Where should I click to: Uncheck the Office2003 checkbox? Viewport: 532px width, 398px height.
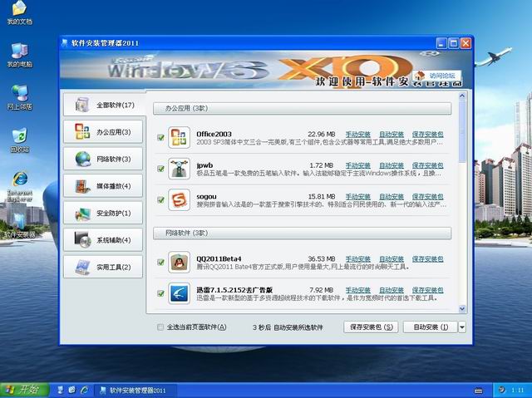[x=160, y=137]
